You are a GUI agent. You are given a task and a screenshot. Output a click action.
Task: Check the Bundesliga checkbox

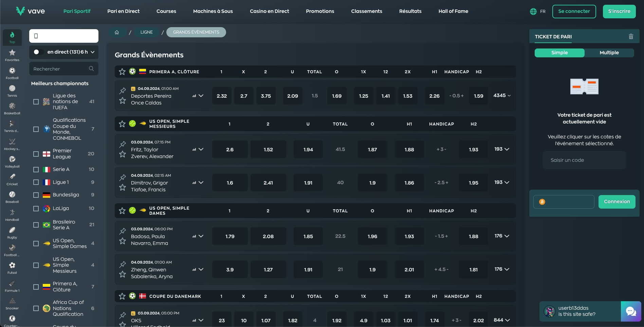pos(36,195)
